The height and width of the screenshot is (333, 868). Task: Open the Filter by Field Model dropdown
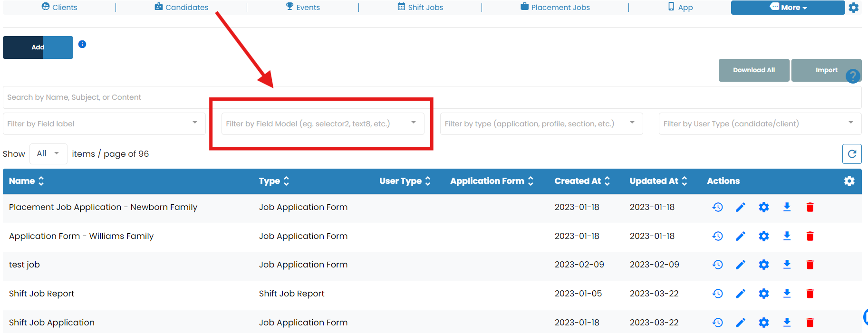click(322, 124)
